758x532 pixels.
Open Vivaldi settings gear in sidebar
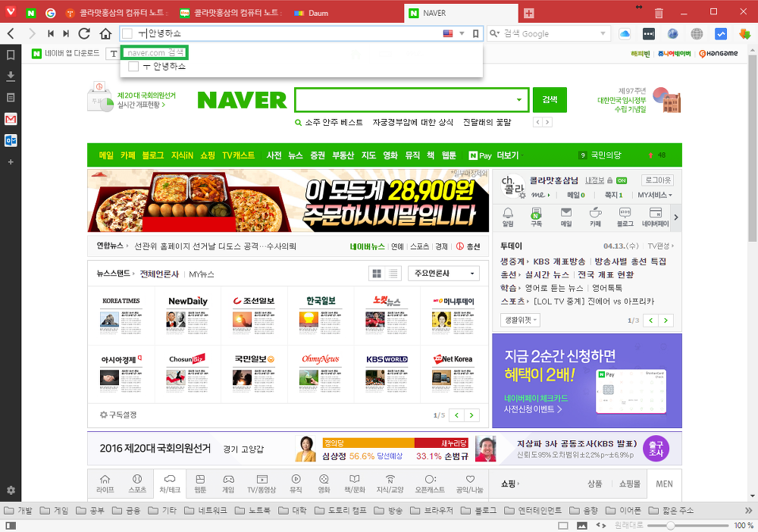coord(11,490)
